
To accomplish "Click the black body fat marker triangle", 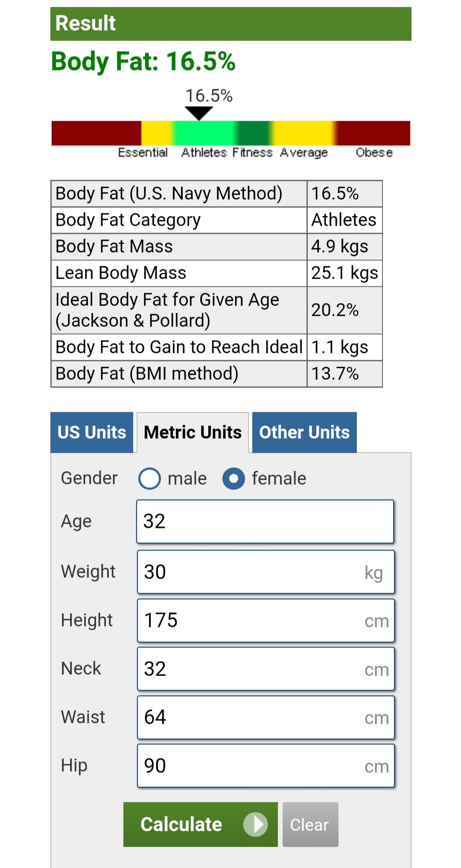I will point(199,113).
